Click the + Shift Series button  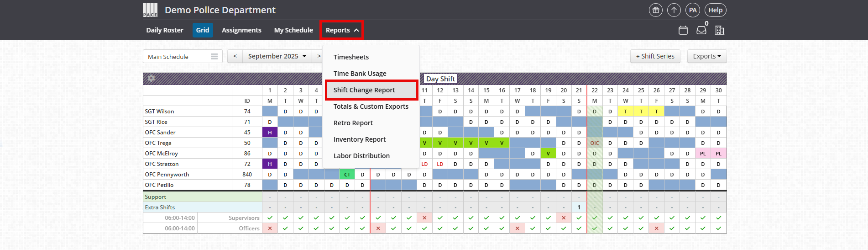coord(655,56)
